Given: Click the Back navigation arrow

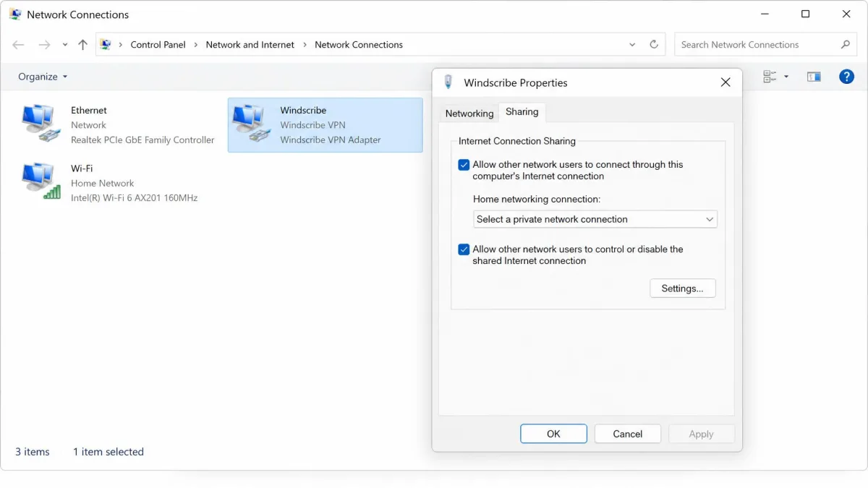Looking at the screenshot, I should click(19, 45).
